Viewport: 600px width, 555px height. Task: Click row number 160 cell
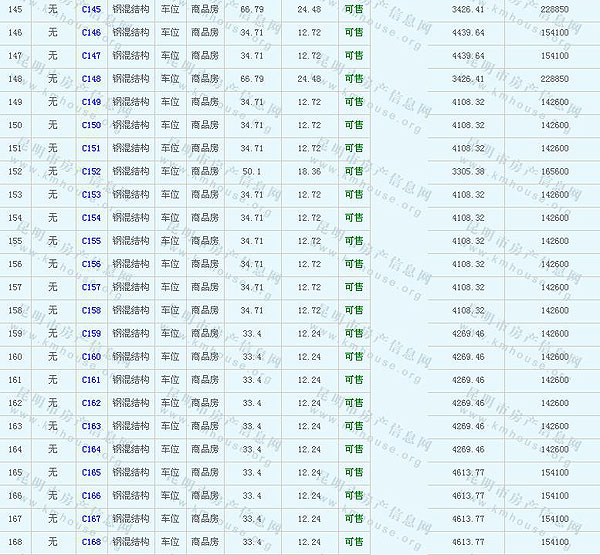(x=15, y=357)
